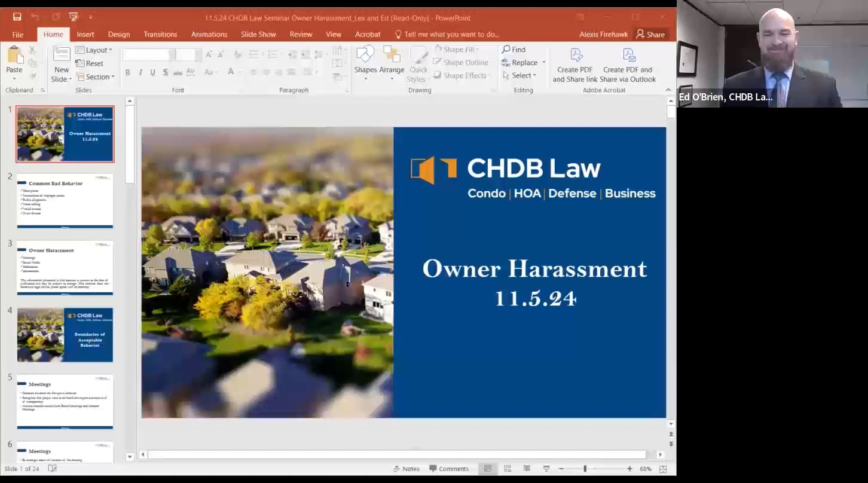Click the Copy icon under Cut
This screenshot has width=868, height=483.
click(33, 63)
